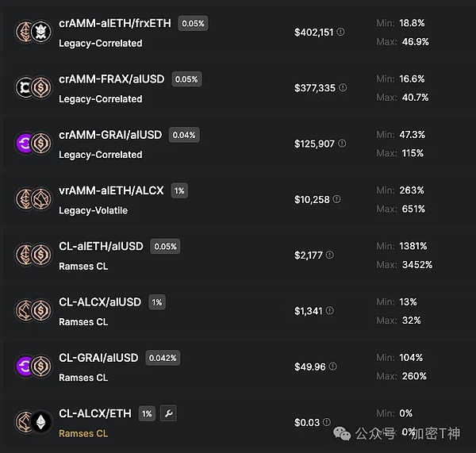Image resolution: width=476 pixels, height=453 pixels.
Task: Click info icon next to $2,177
Action: [x=330, y=255]
